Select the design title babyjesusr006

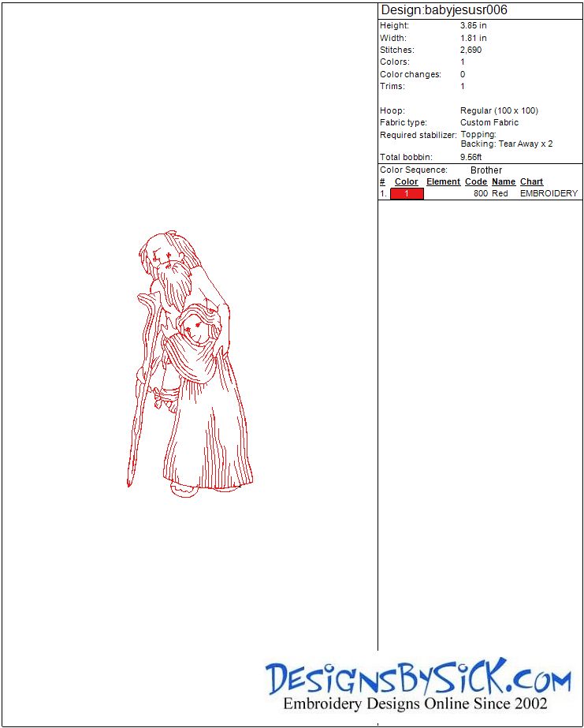tap(444, 10)
